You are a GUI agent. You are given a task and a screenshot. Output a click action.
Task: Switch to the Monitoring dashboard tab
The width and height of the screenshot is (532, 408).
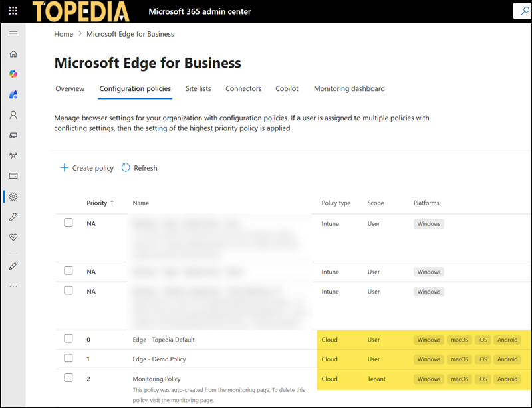tap(349, 88)
